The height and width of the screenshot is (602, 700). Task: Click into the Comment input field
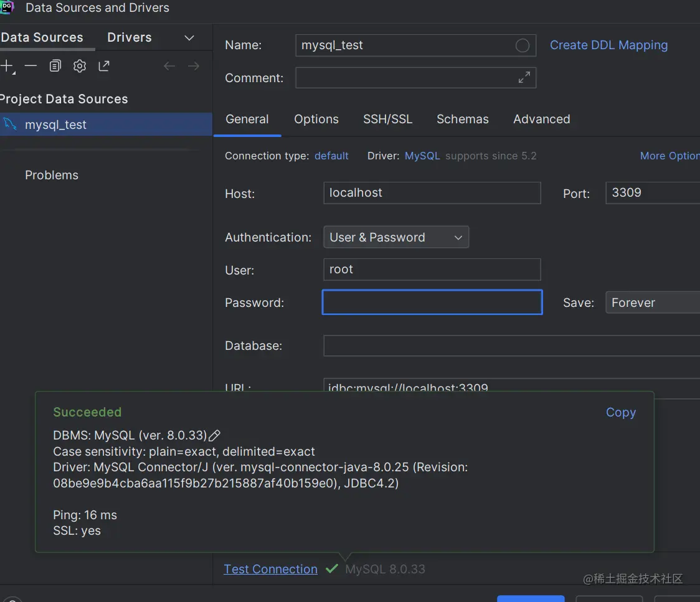415,78
